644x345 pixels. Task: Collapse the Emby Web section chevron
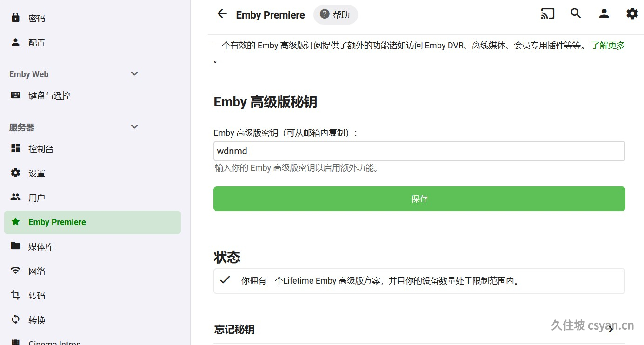pos(134,74)
